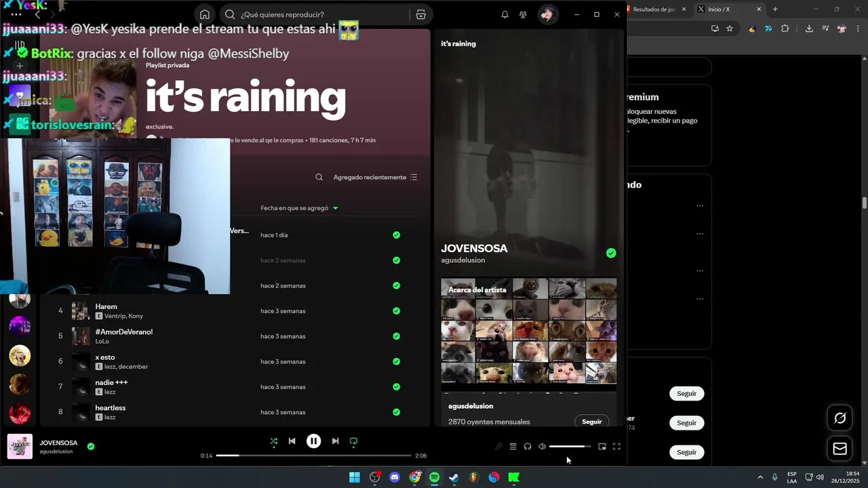The width and height of the screenshot is (868, 488).
Task: Open agusdelusion artist link in player bar
Action: (56, 451)
